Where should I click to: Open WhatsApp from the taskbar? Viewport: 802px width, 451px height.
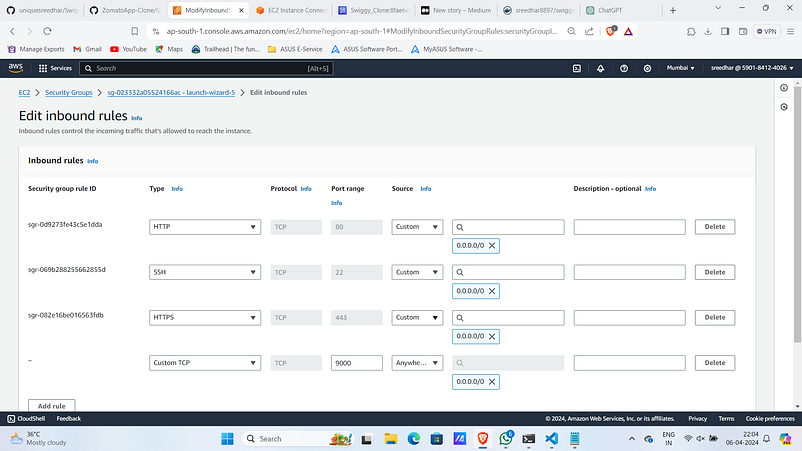(x=506, y=439)
